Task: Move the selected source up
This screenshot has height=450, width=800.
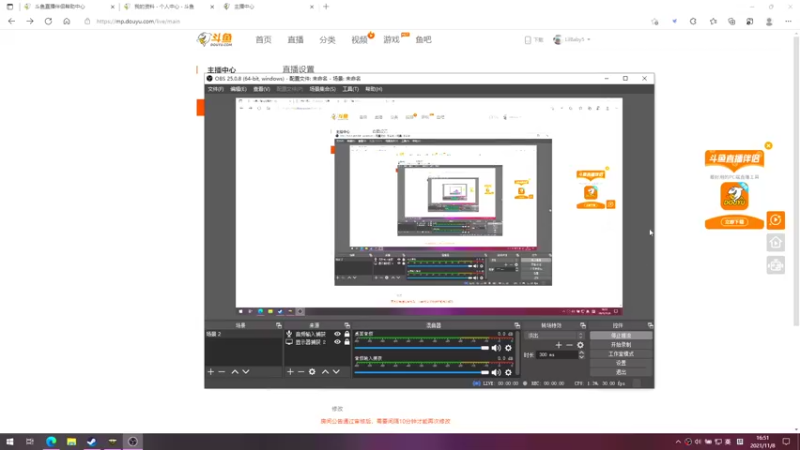Action: (x=325, y=372)
